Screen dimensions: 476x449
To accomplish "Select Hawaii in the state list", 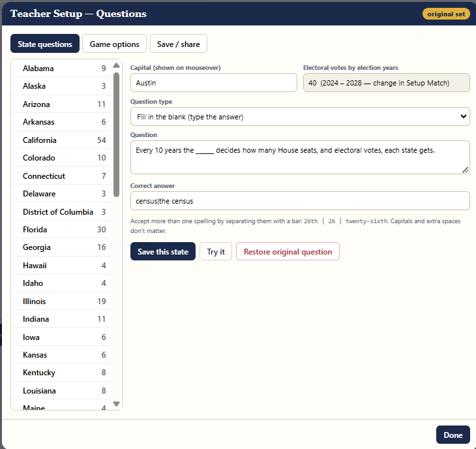I will coord(61,265).
